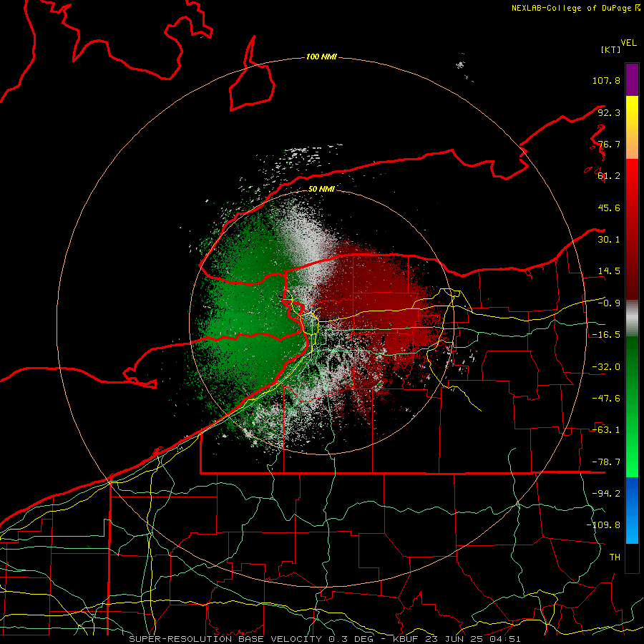The width and height of the screenshot is (644, 644).
Task: Click the 100 NMI range ring label
Action: tap(321, 57)
